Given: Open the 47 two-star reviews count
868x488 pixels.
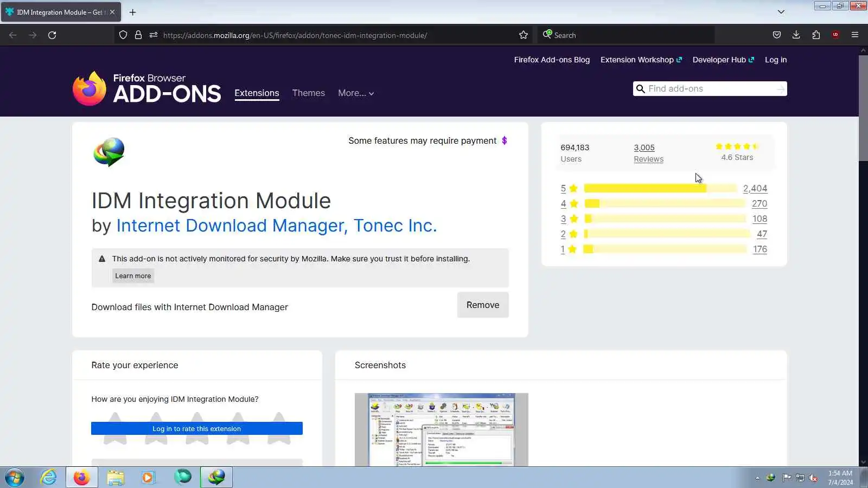Looking at the screenshot, I should click(762, 234).
